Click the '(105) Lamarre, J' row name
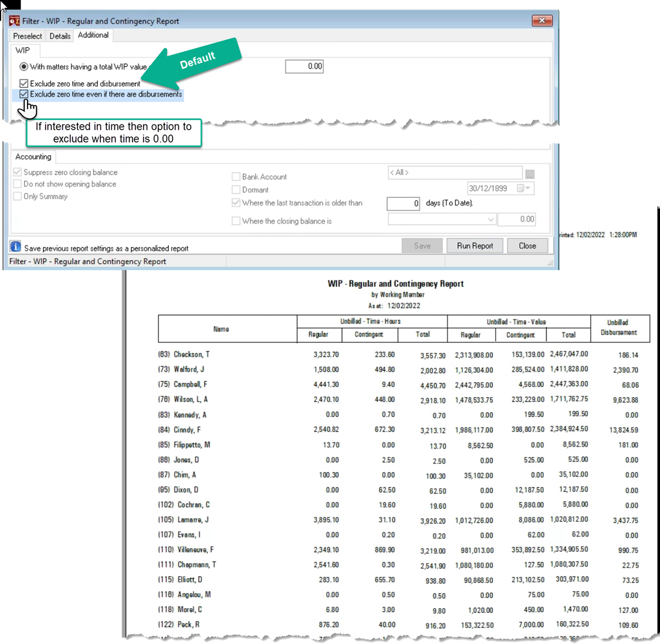Image resolution: width=660 pixels, height=644 pixels. [183, 520]
